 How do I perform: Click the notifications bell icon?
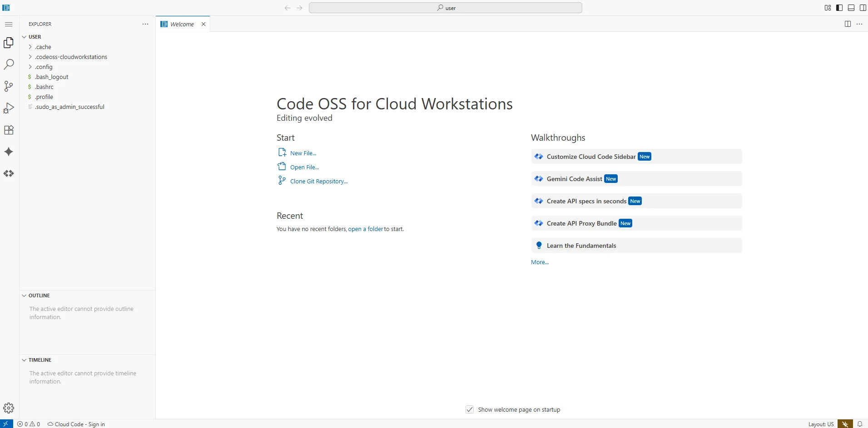tap(859, 424)
